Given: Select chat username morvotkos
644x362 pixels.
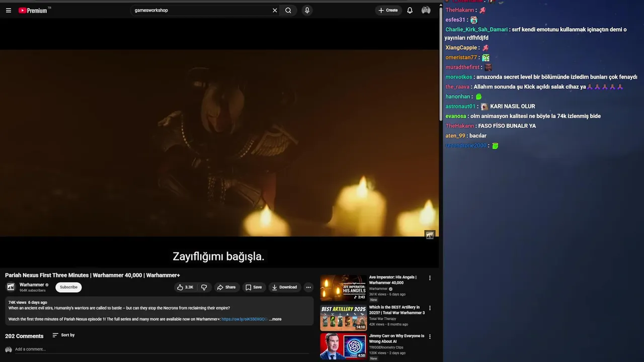Looking at the screenshot, I should [x=459, y=77].
